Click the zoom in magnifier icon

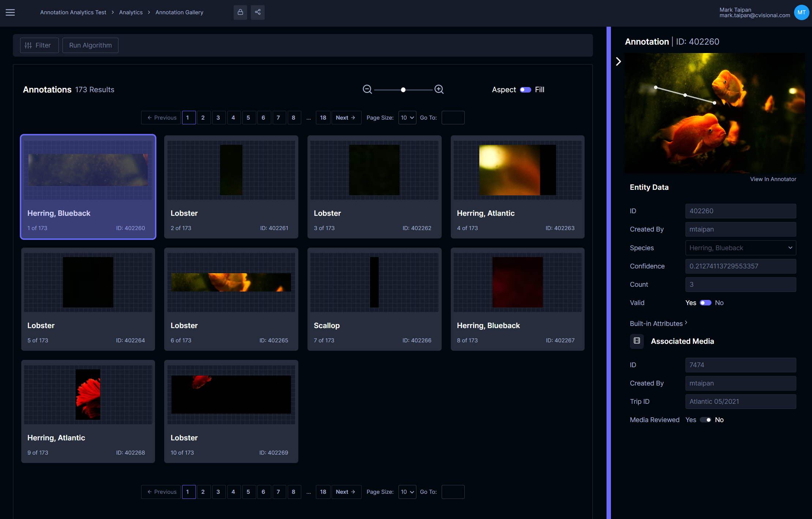439,90
